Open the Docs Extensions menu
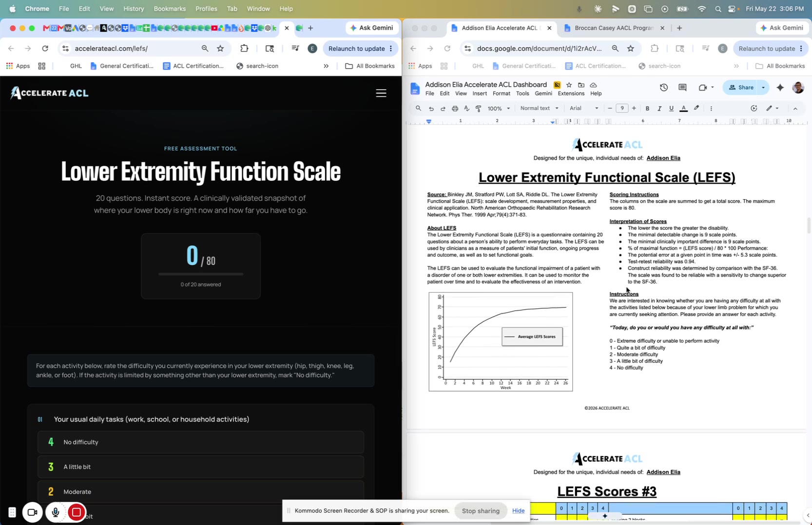The width and height of the screenshot is (812, 525). coord(571,94)
